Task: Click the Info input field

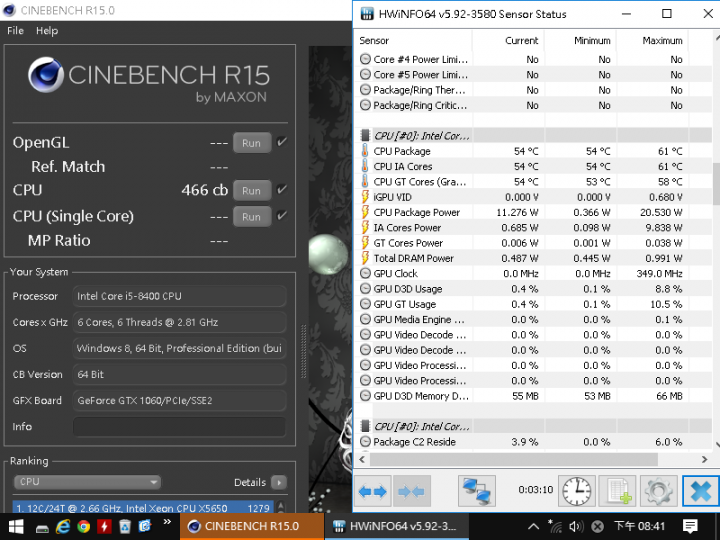Action: 180,427
